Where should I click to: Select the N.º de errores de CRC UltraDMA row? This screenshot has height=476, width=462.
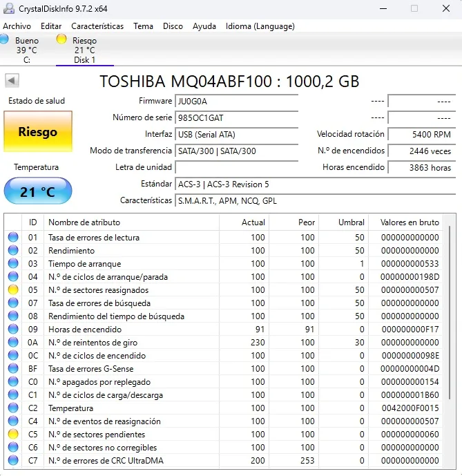point(224,460)
